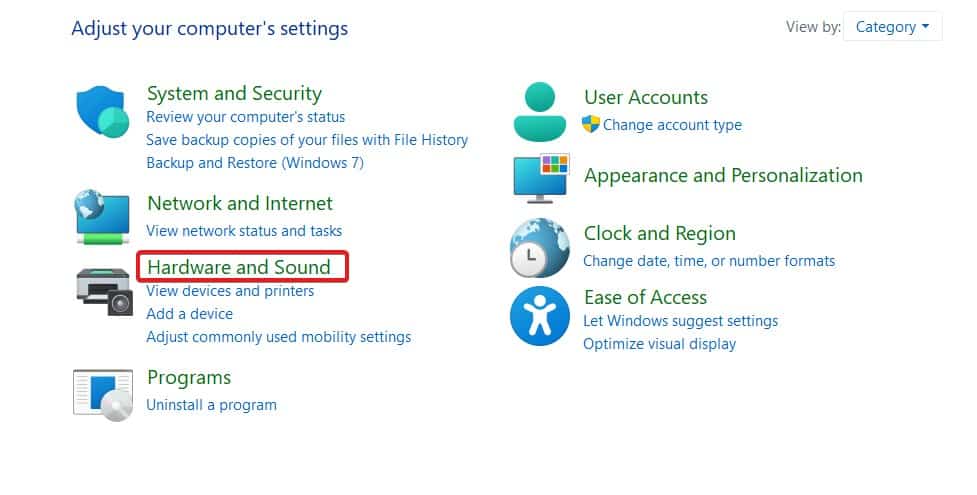Click View network status and tasks
Screen dimensions: 977x495
tap(244, 231)
